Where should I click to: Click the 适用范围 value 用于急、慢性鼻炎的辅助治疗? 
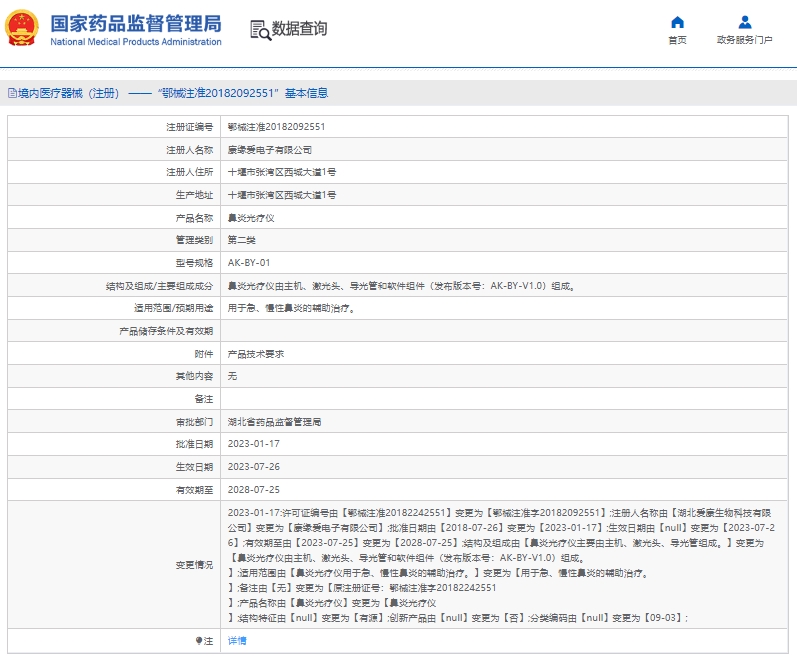point(291,308)
